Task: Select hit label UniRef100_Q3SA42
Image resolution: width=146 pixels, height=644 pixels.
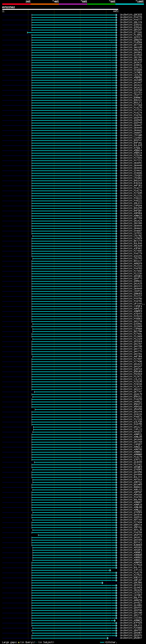Action: point(131,324)
